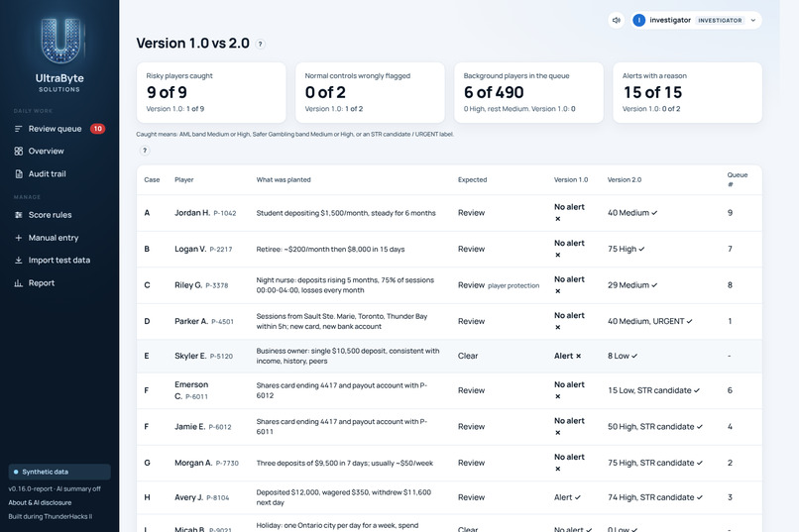Click the 'Three deposits of $9,500' description
This screenshot has height=532, width=799.
point(344,463)
